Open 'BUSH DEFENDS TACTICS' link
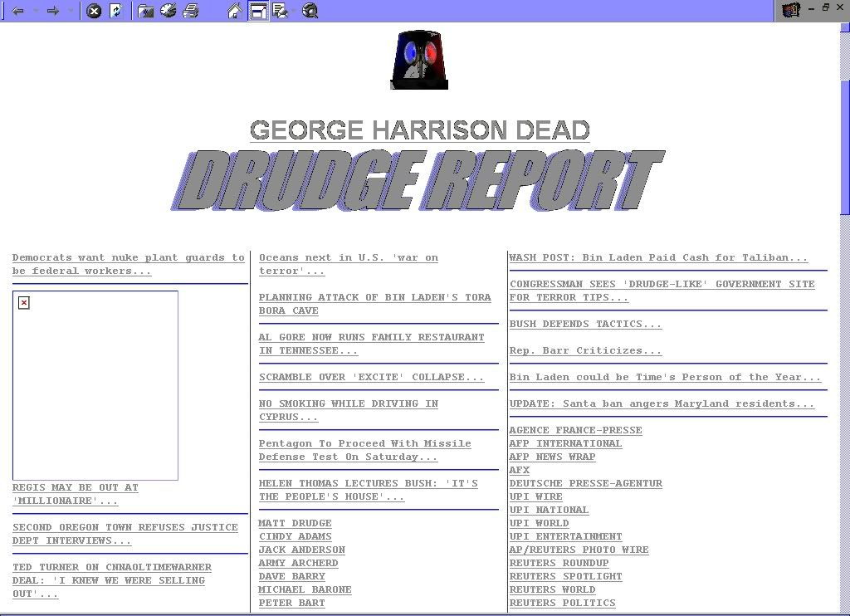 (585, 324)
